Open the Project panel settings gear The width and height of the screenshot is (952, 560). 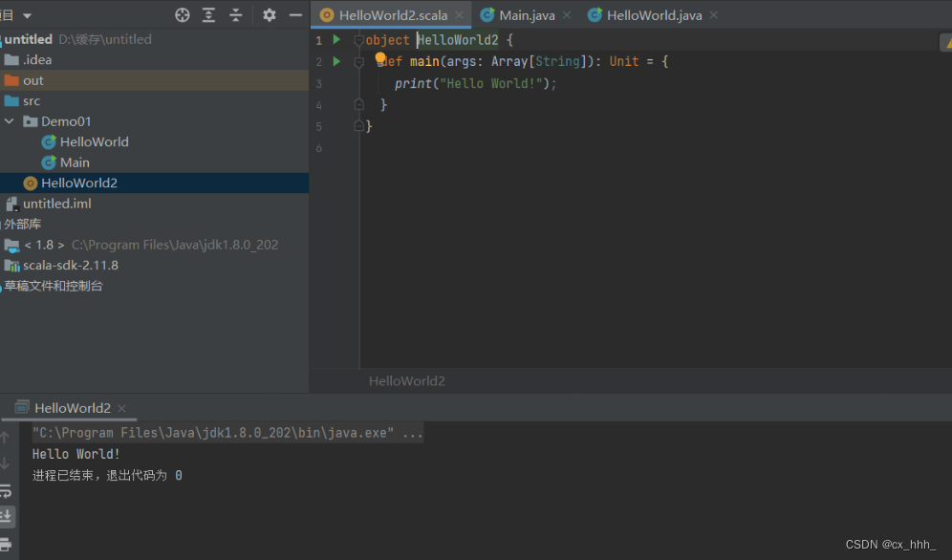coord(269,14)
